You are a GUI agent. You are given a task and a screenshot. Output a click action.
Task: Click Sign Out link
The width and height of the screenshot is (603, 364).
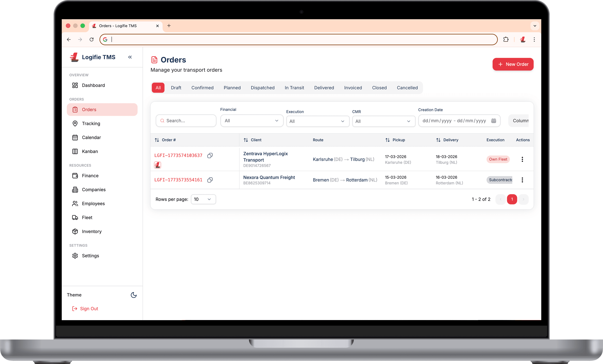point(85,309)
